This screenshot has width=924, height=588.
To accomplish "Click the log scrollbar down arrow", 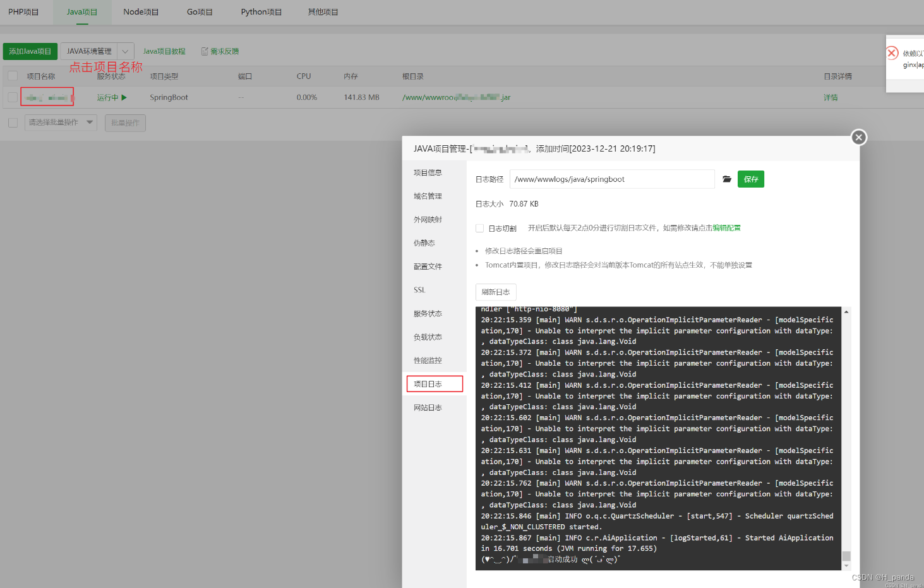I will [846, 566].
